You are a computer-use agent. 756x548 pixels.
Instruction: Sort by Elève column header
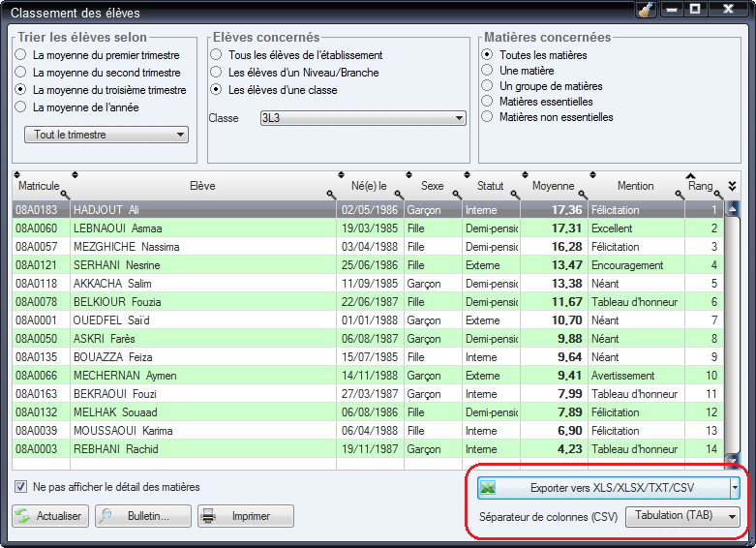click(x=202, y=186)
